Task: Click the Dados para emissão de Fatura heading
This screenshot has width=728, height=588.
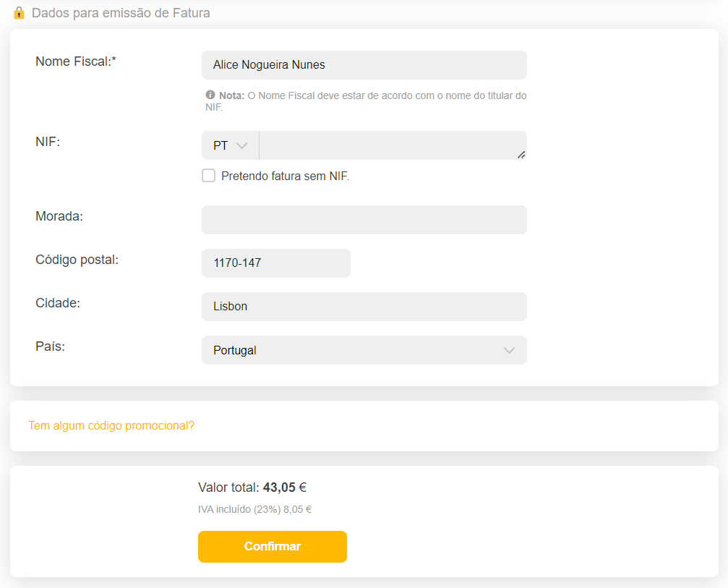Action: tap(121, 13)
